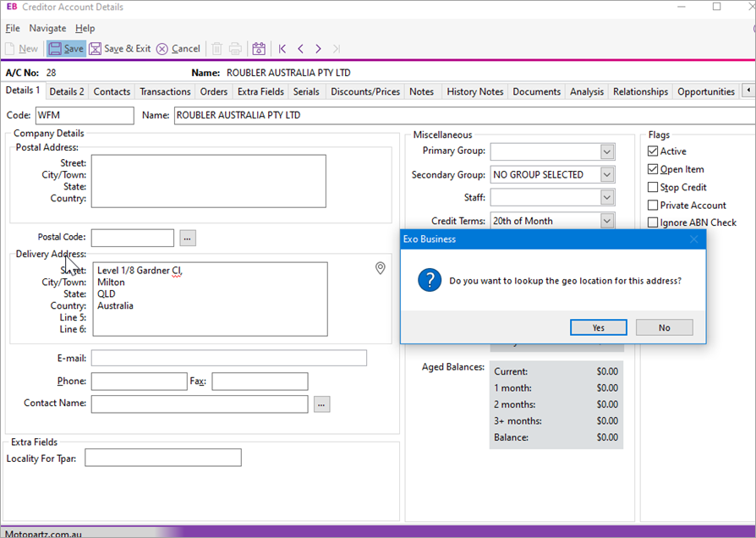Click the Save toolbar button
Screen dimensions: 756x538
coord(66,49)
